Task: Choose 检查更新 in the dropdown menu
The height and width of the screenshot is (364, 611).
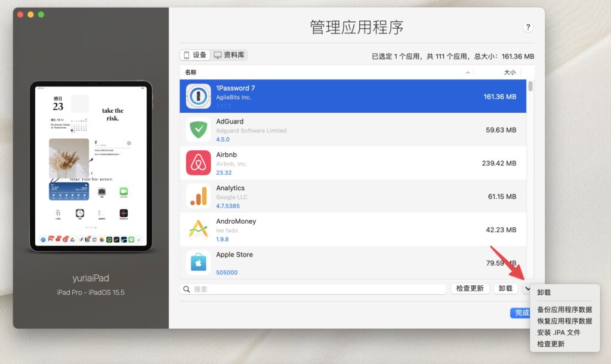Action: 551,344
